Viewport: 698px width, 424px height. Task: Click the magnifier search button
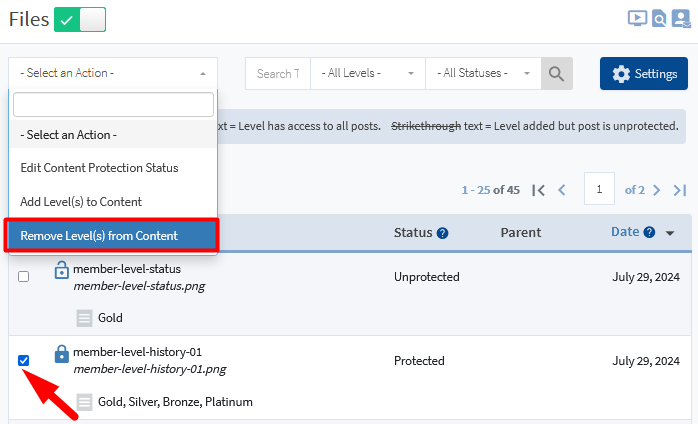pyautogui.click(x=556, y=73)
